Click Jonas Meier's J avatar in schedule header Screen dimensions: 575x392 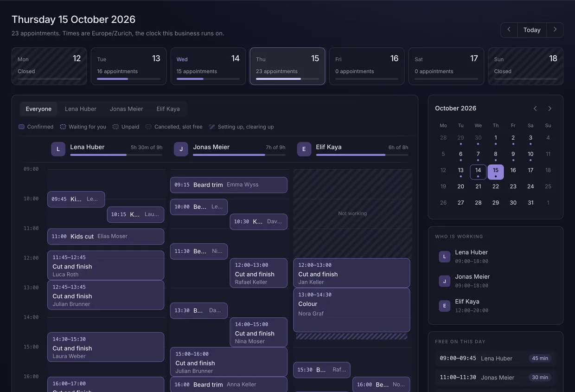(181, 149)
